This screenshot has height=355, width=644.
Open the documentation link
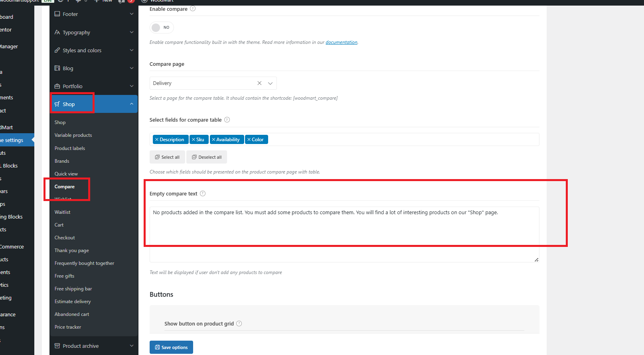tap(342, 42)
